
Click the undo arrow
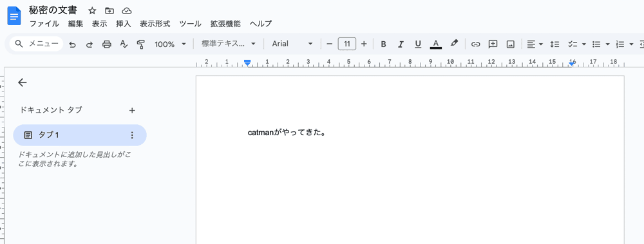(73, 44)
